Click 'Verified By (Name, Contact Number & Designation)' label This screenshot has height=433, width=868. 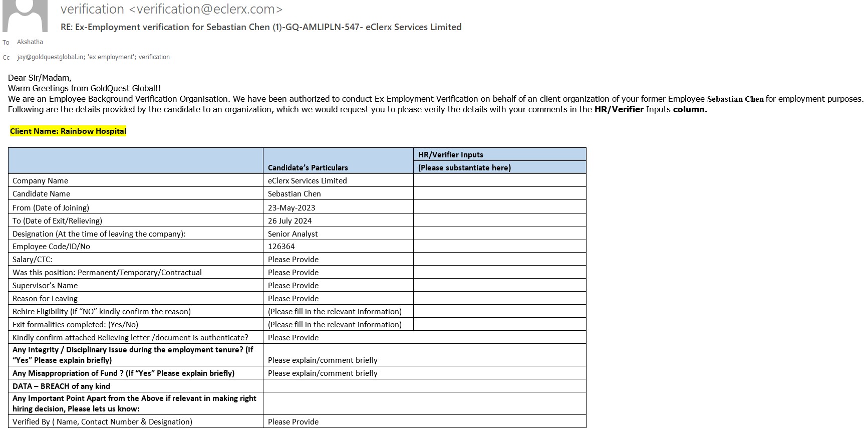(x=103, y=421)
